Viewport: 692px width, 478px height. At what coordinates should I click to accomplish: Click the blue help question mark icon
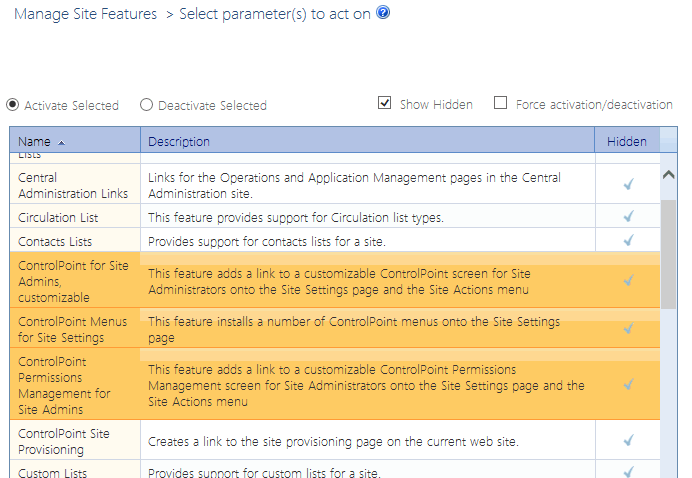click(x=383, y=13)
